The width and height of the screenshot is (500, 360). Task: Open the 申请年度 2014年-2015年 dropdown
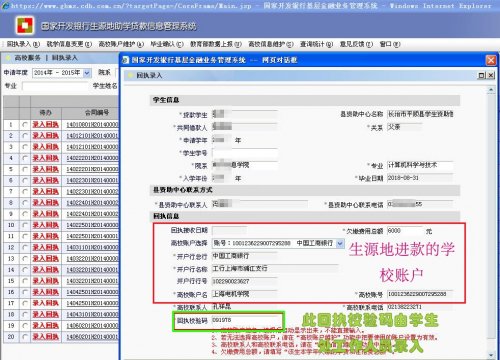pos(87,73)
